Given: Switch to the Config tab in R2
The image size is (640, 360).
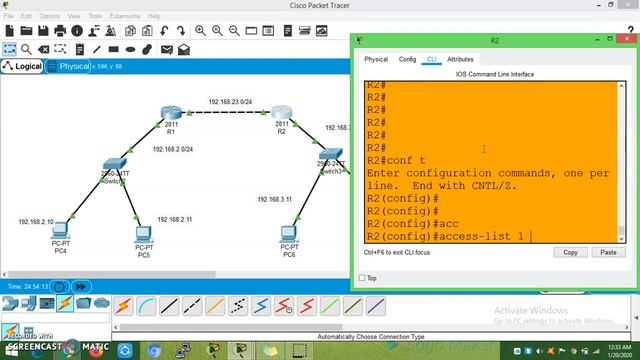Looking at the screenshot, I should click(x=407, y=59).
